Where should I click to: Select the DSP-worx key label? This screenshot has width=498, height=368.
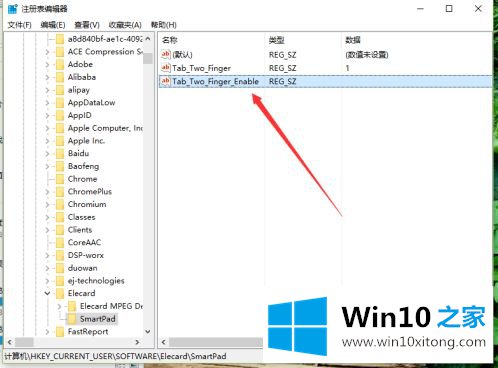pyautogui.click(x=86, y=255)
